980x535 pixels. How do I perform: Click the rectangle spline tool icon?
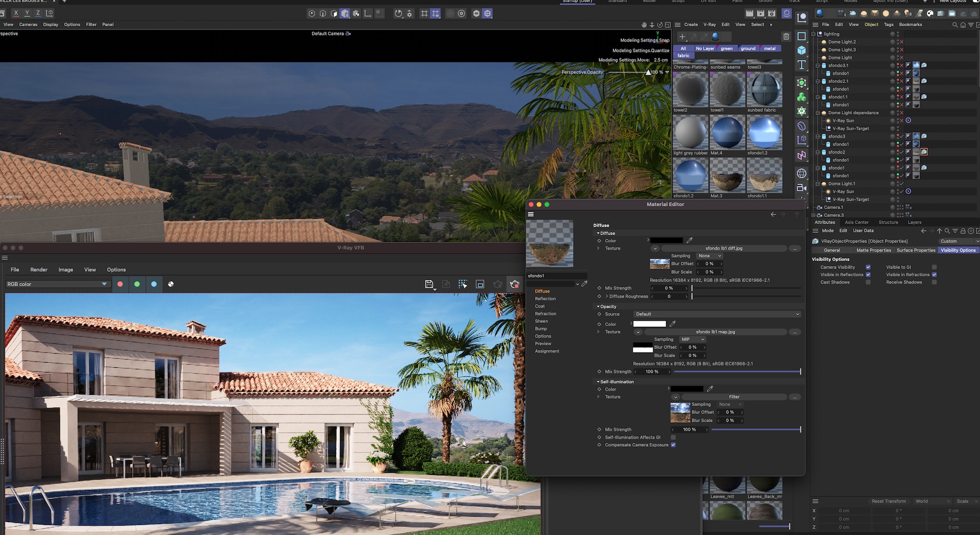point(801,36)
